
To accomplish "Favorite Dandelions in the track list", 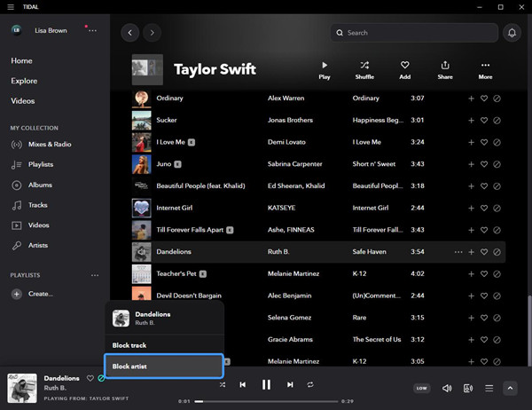I will tap(484, 252).
